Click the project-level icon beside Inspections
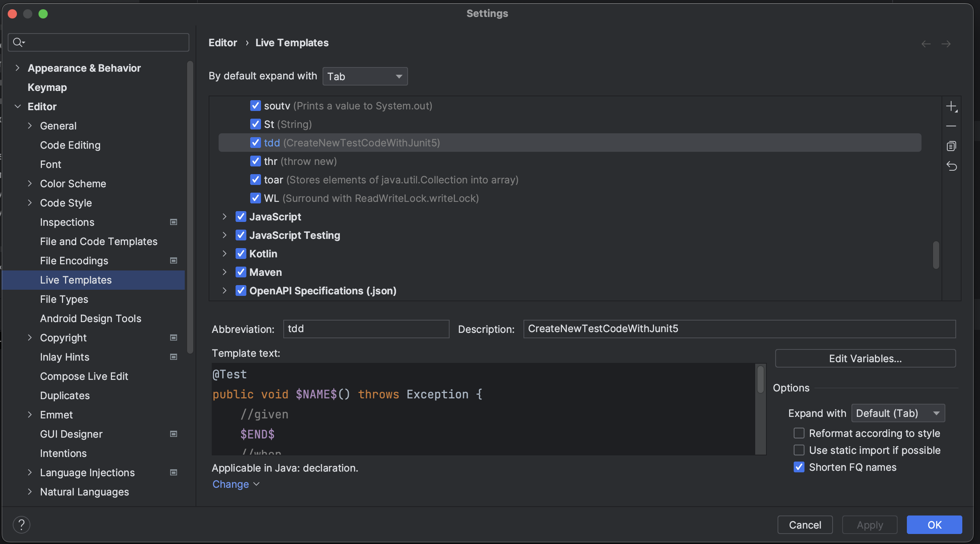Viewport: 980px width, 544px height. tap(174, 222)
